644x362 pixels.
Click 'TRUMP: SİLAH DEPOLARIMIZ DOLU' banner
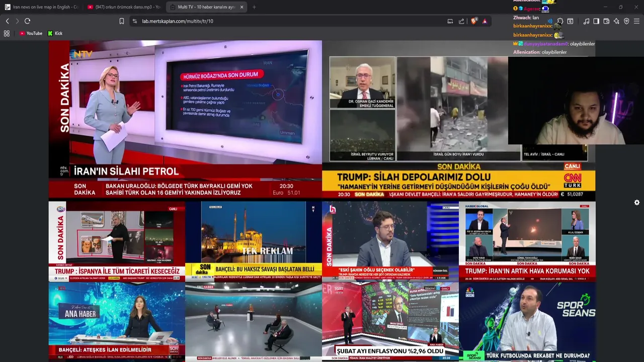pos(414,177)
